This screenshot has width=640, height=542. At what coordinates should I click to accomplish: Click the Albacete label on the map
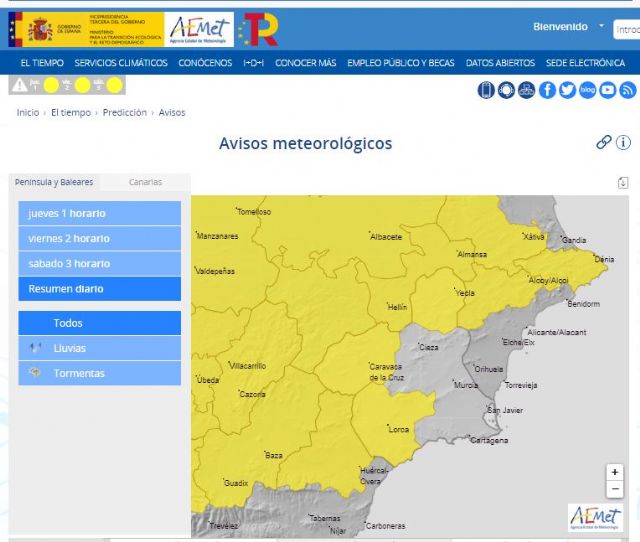(x=386, y=237)
